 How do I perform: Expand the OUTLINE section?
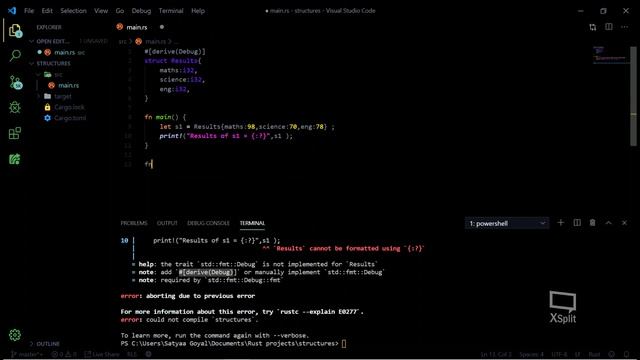[48, 344]
